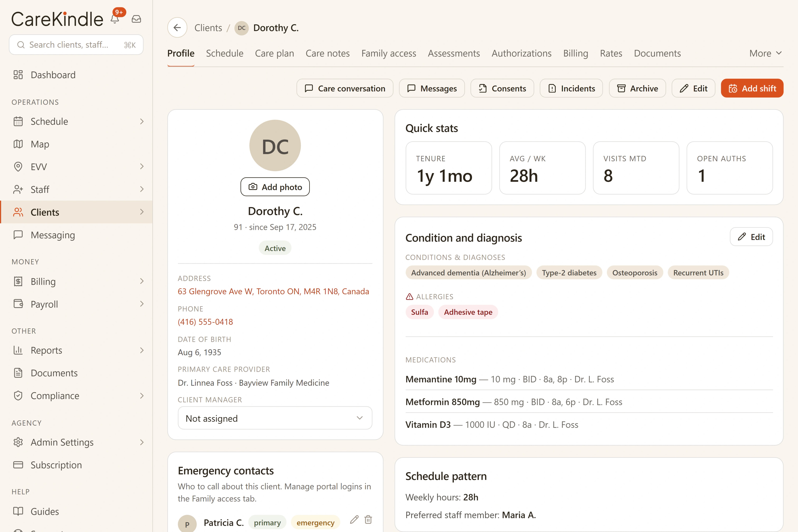This screenshot has width=798, height=532.
Task: Open Guides in the sidebar
Action: click(76, 511)
